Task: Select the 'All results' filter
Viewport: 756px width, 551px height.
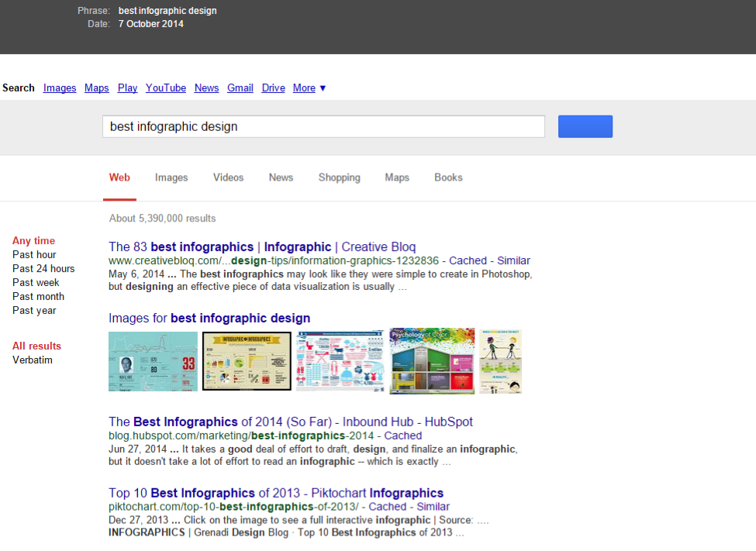Action: click(36, 346)
